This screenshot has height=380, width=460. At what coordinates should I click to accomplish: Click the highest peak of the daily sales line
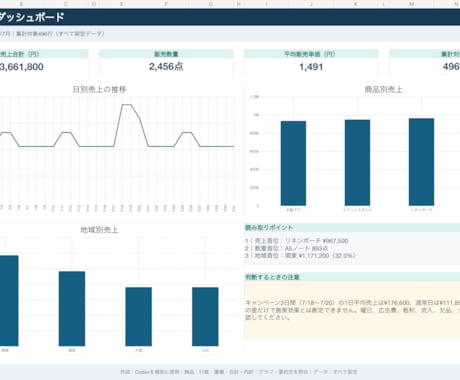[x=126, y=105]
